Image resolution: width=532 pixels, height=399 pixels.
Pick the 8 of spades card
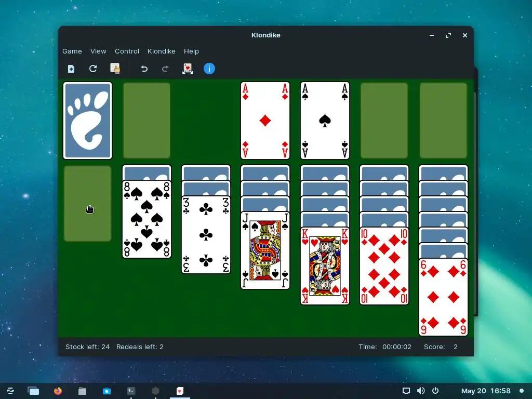tap(147, 219)
